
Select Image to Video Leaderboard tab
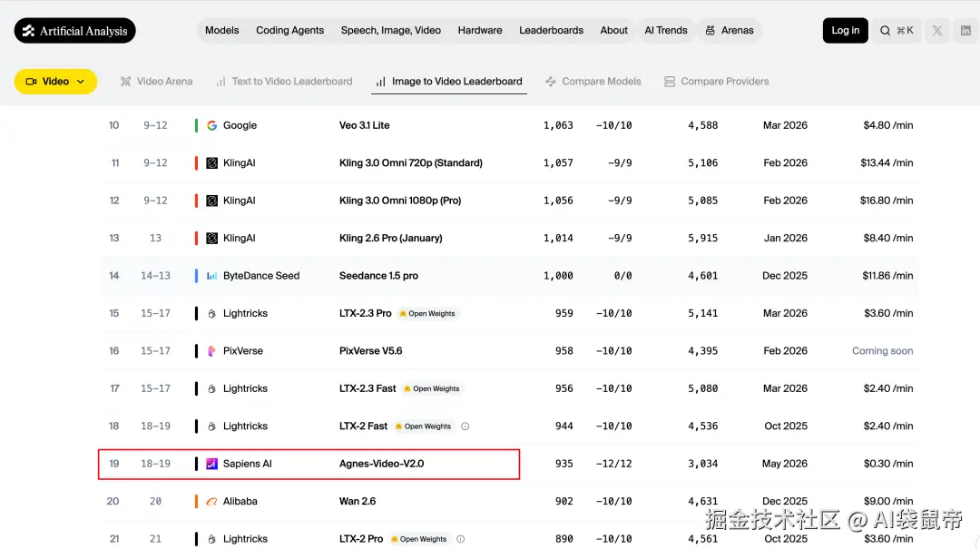tap(449, 82)
